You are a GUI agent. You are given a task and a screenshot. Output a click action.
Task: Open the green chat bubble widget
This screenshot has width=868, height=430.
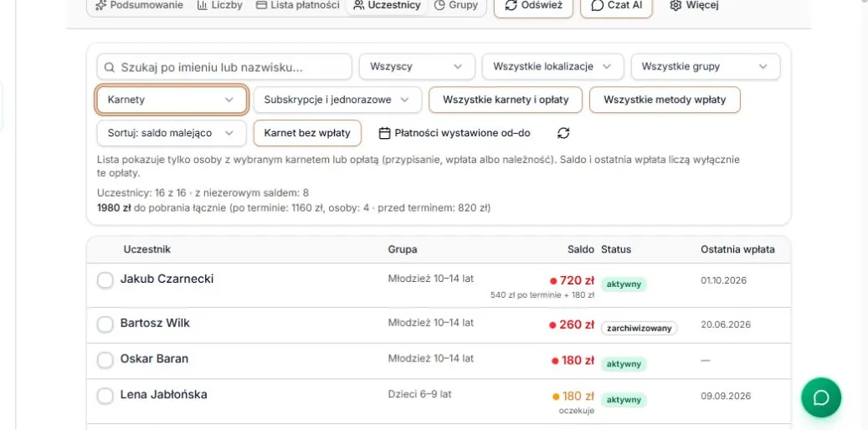821,397
